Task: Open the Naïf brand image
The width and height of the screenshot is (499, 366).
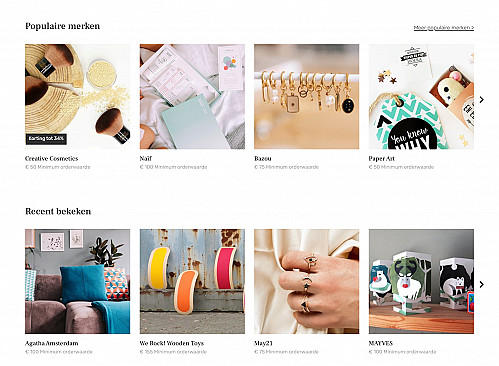Action: [x=192, y=97]
